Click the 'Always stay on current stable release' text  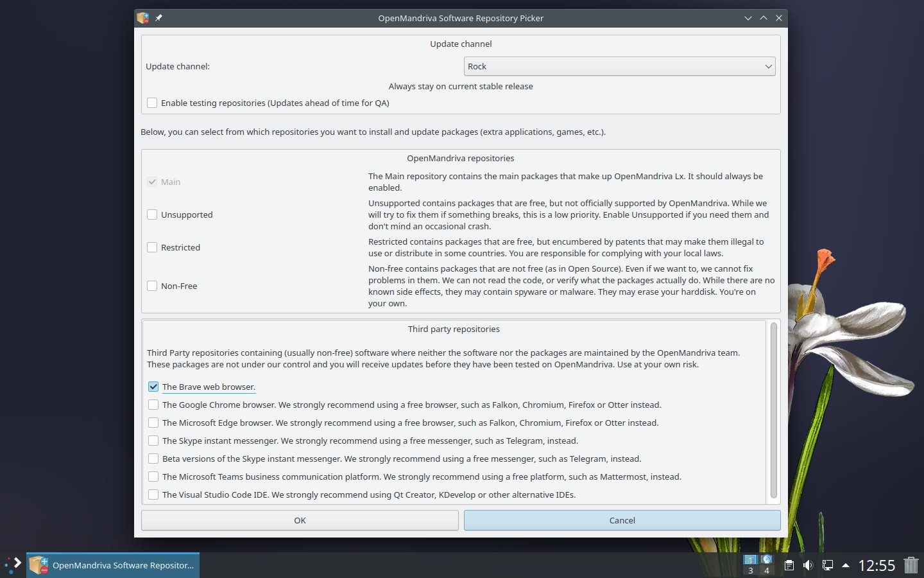461,86
